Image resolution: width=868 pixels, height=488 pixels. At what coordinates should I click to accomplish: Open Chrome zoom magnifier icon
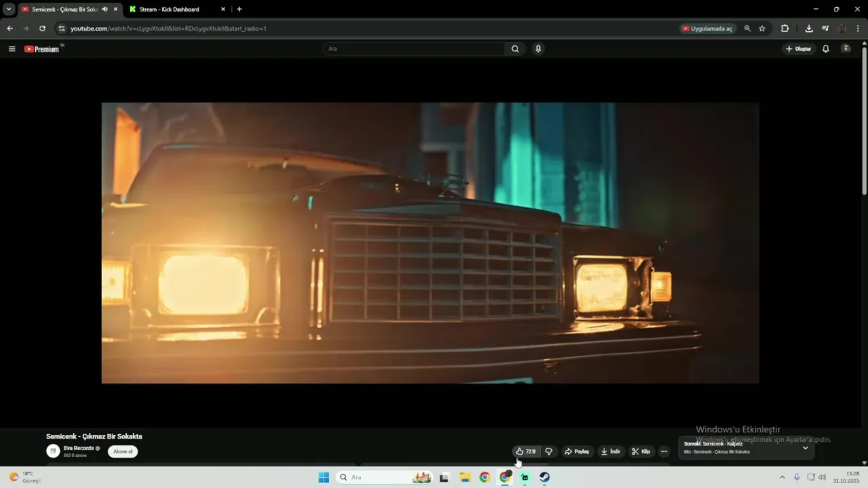747,28
